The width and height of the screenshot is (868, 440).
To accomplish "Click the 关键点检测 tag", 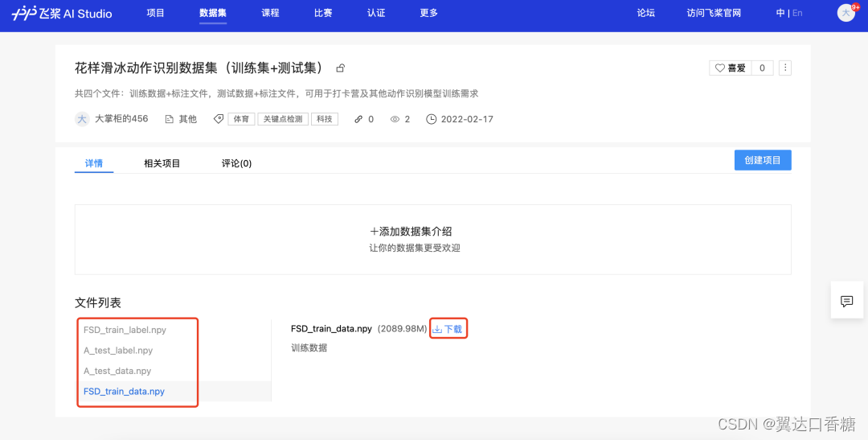I will pos(283,119).
